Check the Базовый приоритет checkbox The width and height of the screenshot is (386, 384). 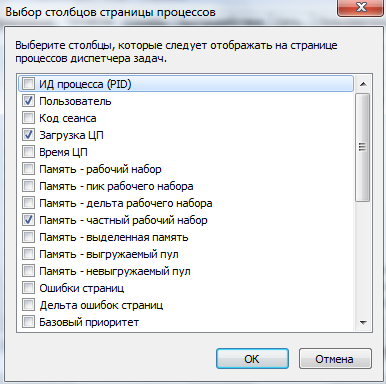pos(28,322)
